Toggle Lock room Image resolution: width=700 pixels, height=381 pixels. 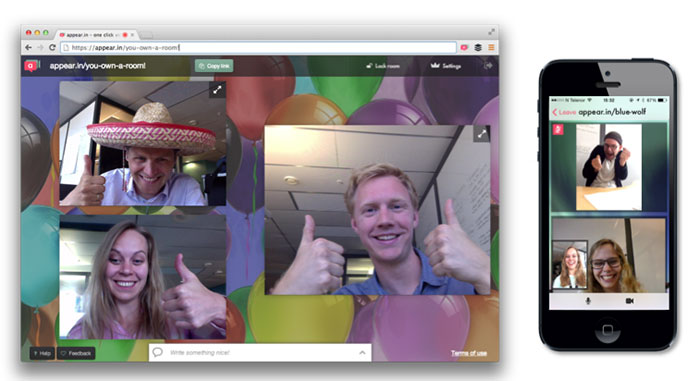[383, 66]
